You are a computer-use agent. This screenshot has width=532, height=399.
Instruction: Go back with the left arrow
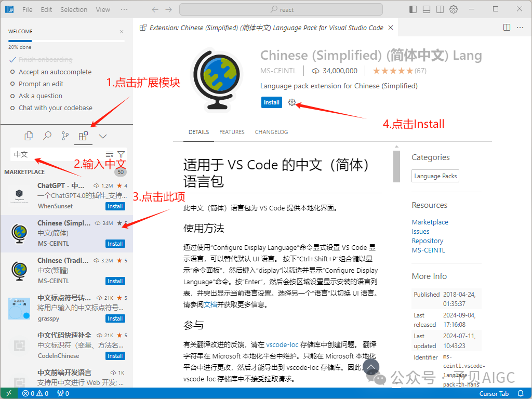coord(155,9)
